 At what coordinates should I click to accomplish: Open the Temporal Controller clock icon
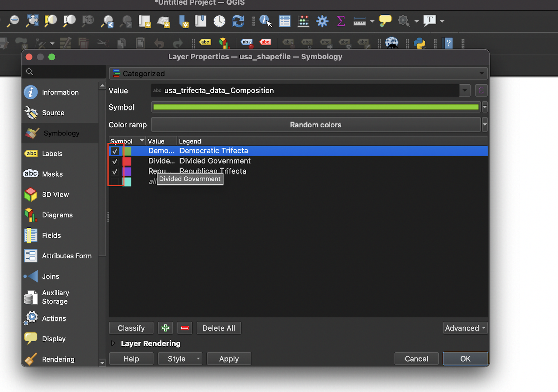pos(219,21)
